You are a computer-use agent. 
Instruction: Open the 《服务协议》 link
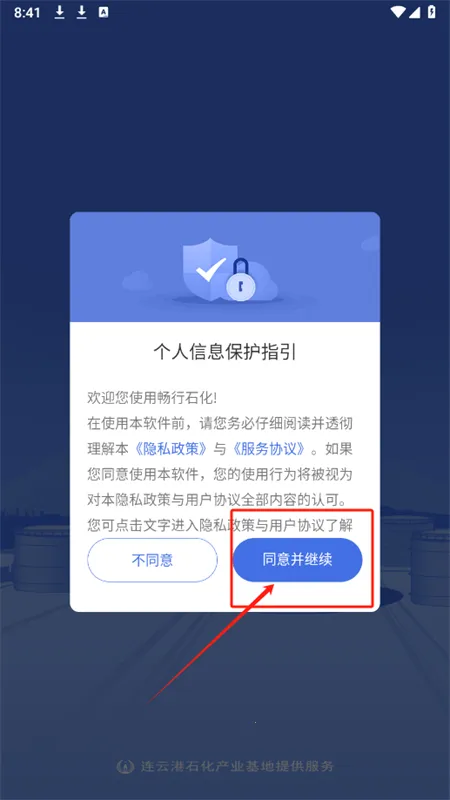click(268, 448)
